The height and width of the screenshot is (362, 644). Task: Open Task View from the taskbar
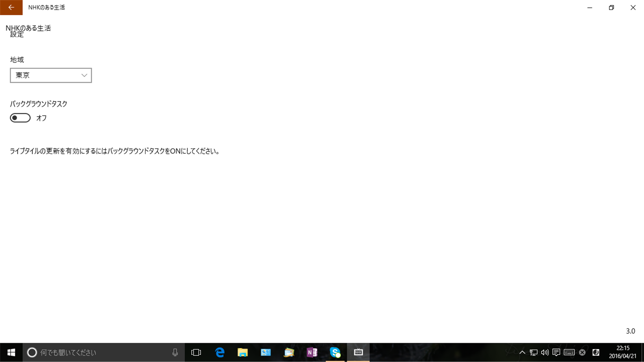click(x=196, y=353)
